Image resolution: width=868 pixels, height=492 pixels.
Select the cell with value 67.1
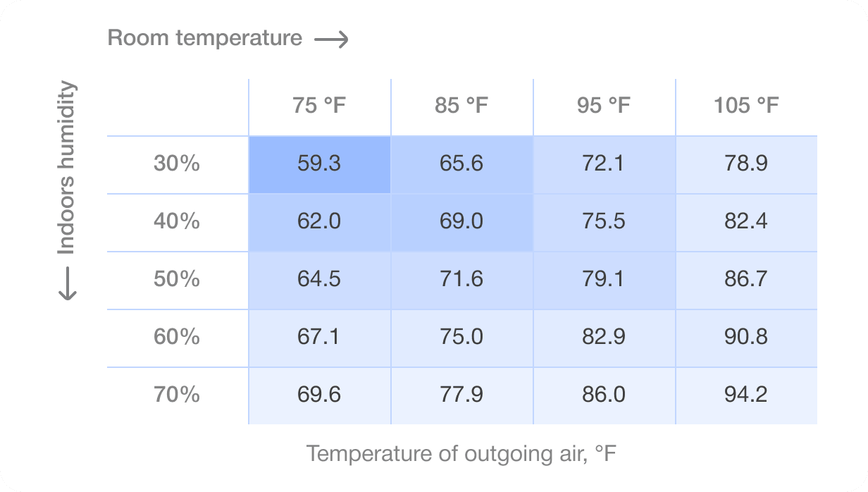(x=319, y=338)
